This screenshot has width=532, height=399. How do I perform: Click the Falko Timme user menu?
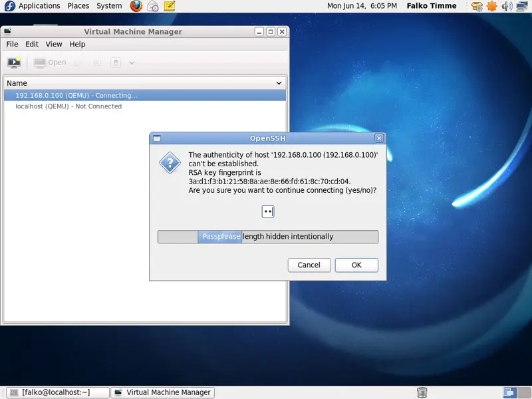(432, 6)
